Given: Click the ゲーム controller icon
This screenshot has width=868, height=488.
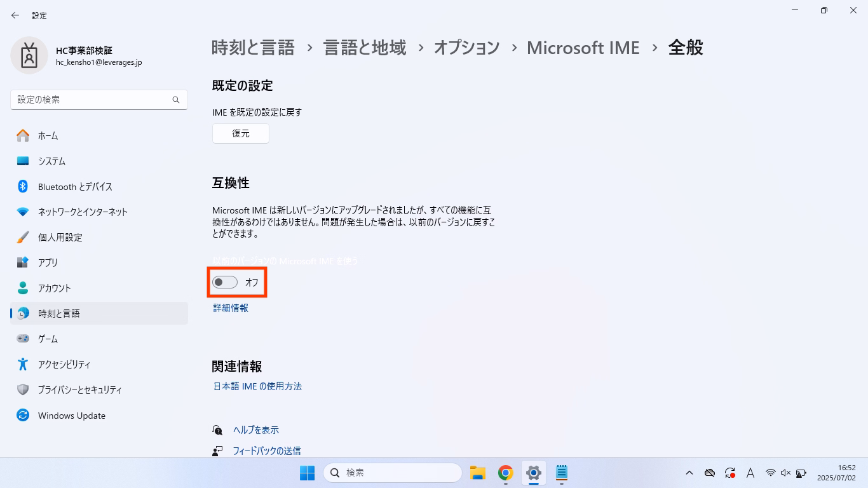Looking at the screenshot, I should pyautogui.click(x=23, y=339).
